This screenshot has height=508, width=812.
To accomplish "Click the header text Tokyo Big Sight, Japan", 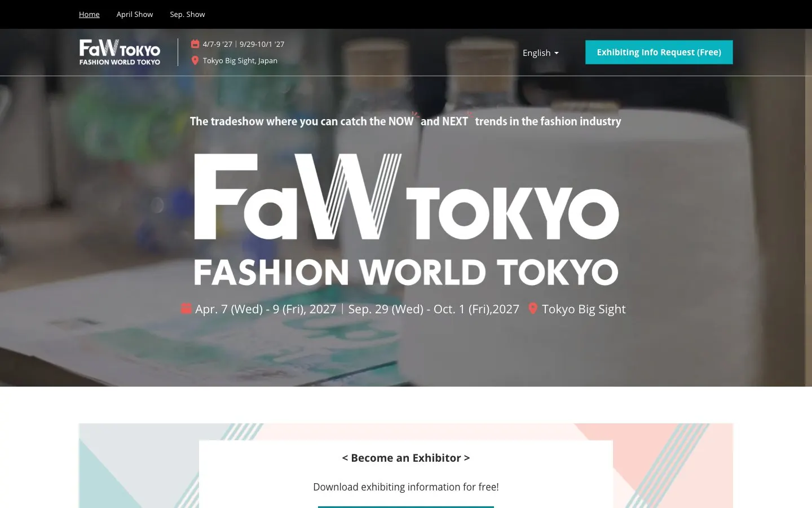I will click(240, 60).
